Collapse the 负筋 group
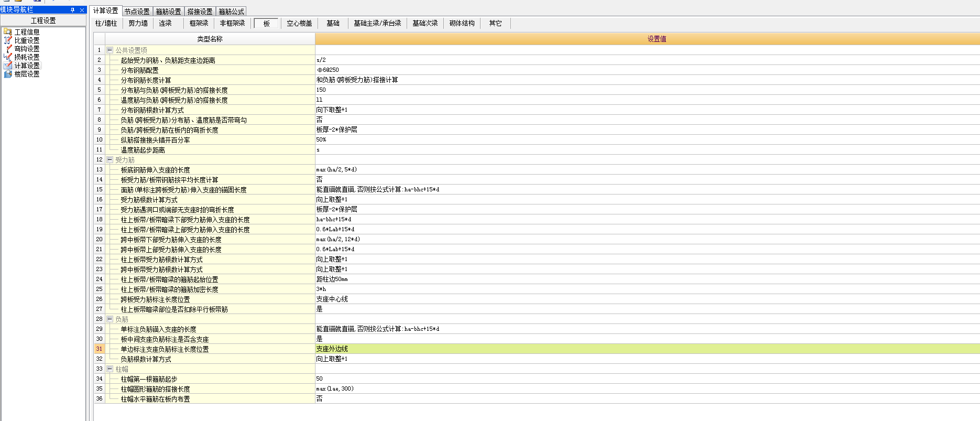Screen dimensions: 980x421 click(110, 319)
